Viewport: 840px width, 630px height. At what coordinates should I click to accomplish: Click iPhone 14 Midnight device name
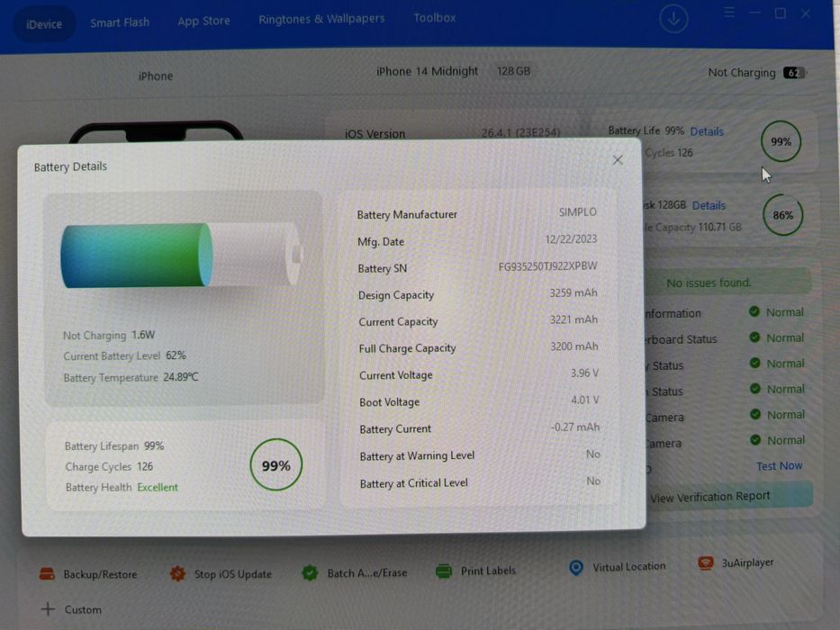[427, 71]
